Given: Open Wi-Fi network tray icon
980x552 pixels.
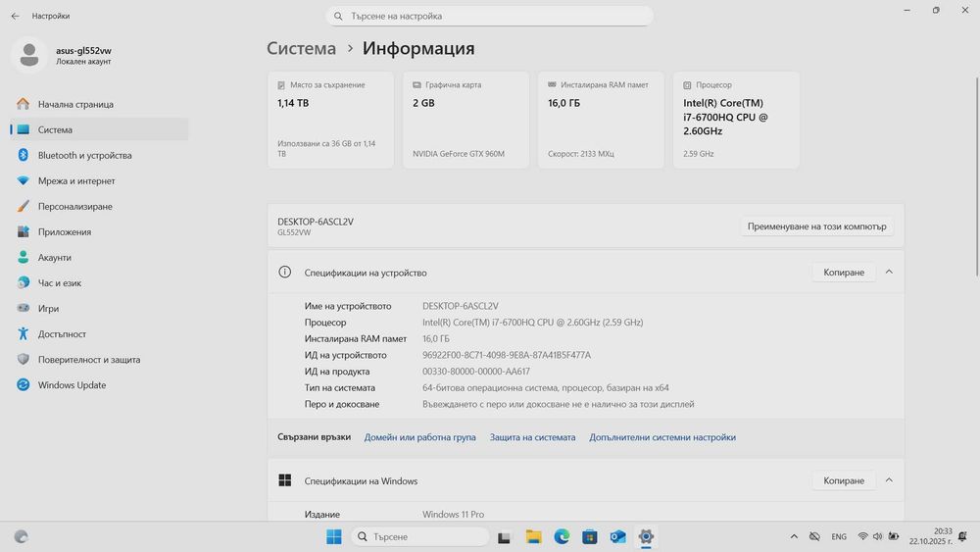Looking at the screenshot, I should point(862,536).
